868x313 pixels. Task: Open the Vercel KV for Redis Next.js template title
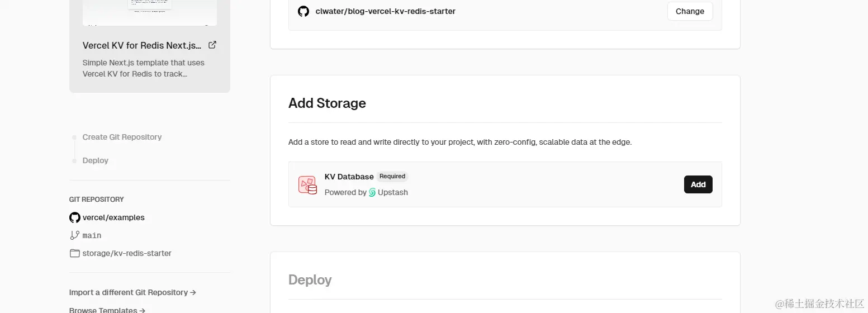142,45
